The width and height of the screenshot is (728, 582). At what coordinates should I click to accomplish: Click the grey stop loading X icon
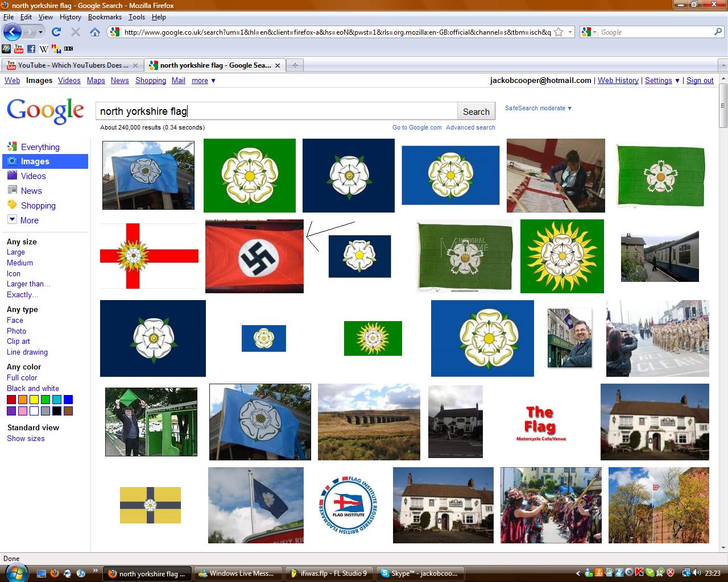click(x=75, y=32)
